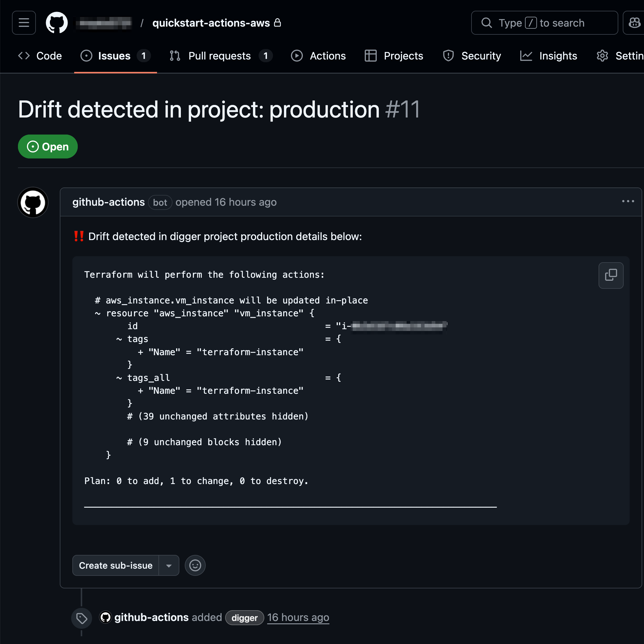644x644 pixels.
Task: Open the github-actions bot avatar
Action: [x=32, y=202]
